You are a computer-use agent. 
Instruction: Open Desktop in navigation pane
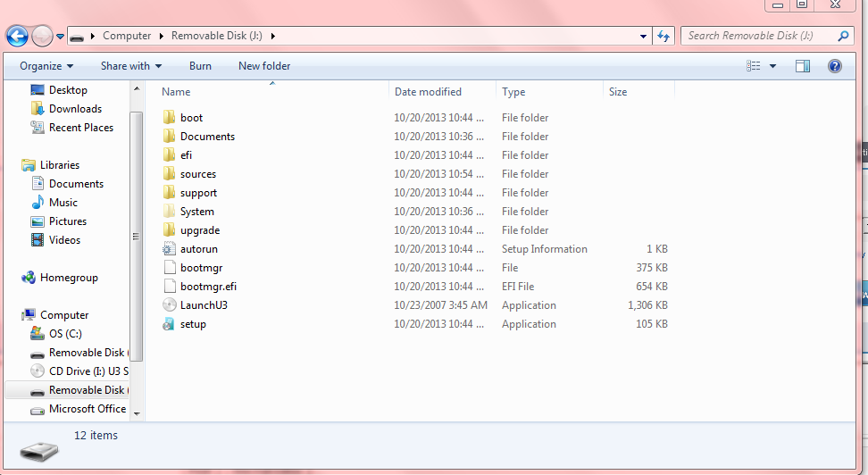(68, 89)
